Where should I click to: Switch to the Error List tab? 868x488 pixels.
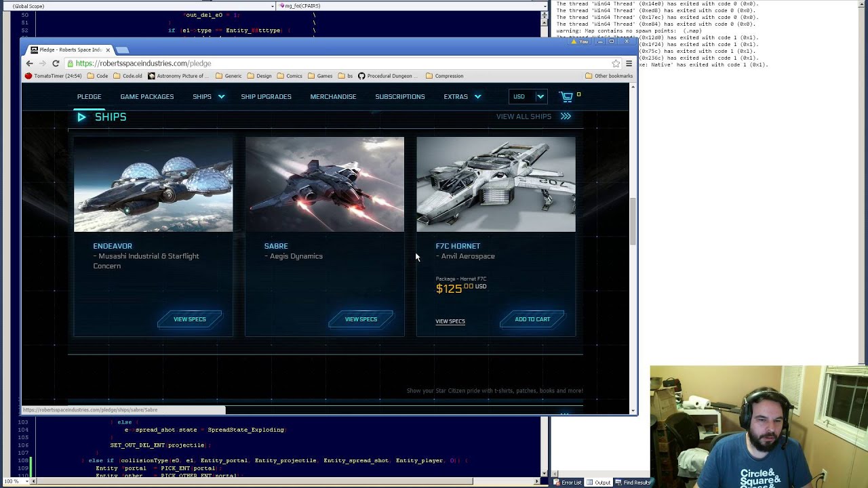568,483
